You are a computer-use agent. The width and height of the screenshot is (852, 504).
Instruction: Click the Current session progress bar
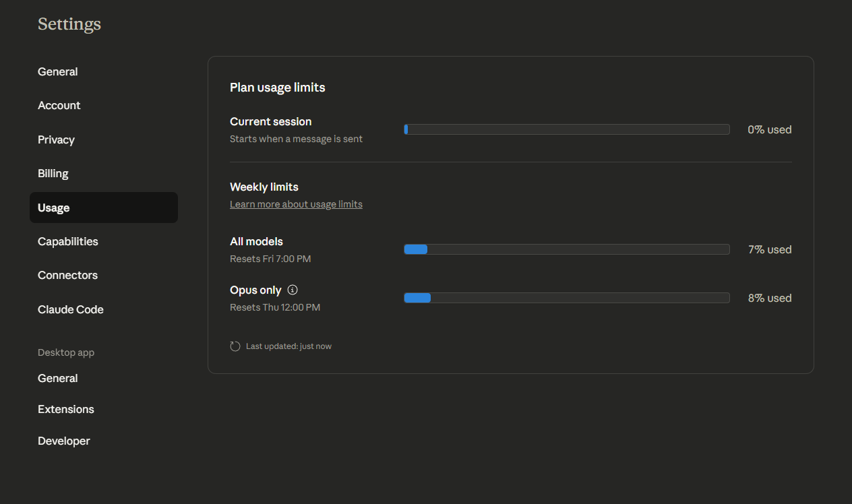(566, 129)
